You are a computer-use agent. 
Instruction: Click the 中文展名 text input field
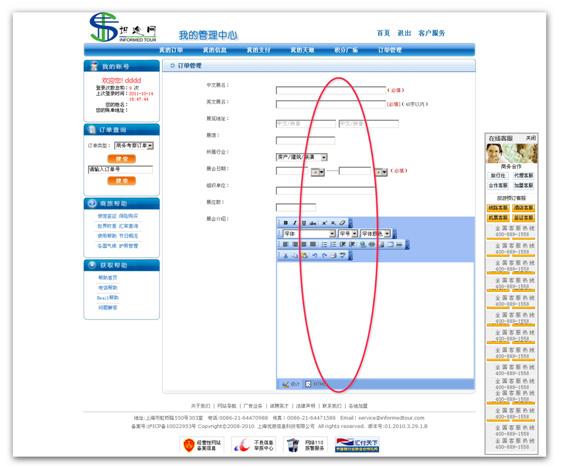click(x=331, y=90)
